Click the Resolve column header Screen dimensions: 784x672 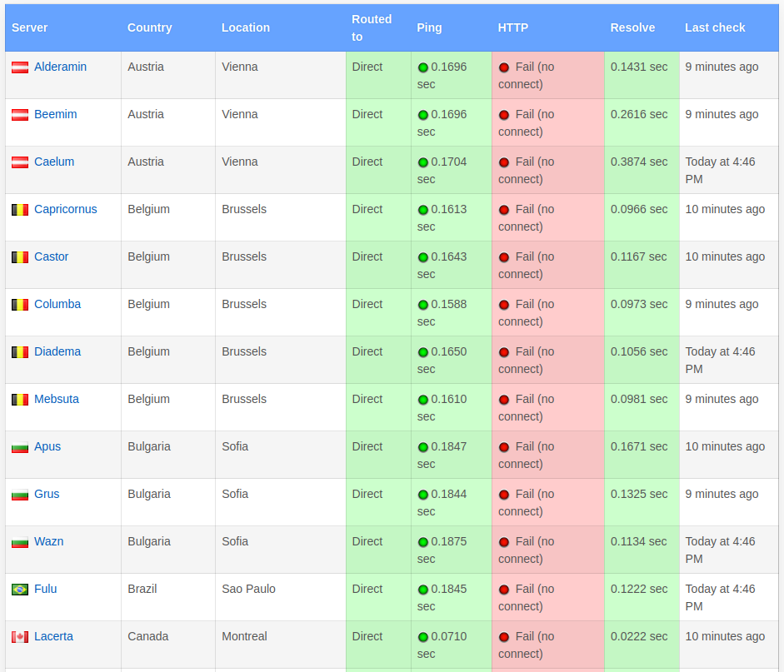tap(632, 28)
